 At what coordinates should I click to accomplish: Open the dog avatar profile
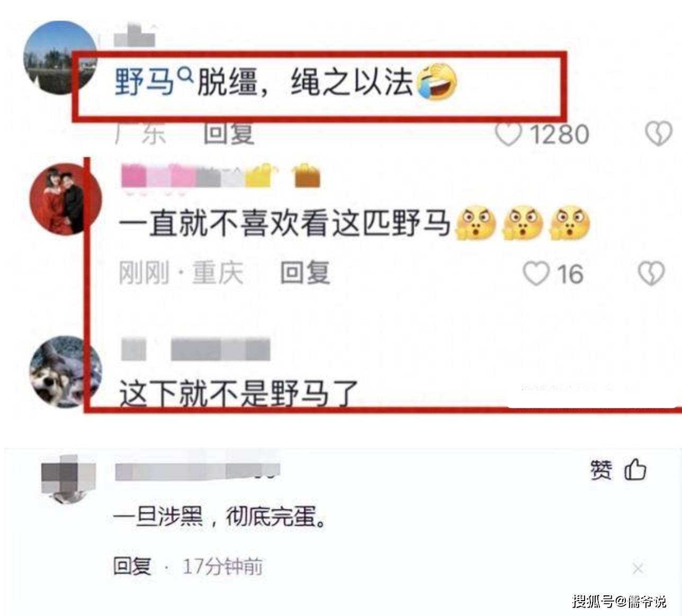(x=65, y=371)
